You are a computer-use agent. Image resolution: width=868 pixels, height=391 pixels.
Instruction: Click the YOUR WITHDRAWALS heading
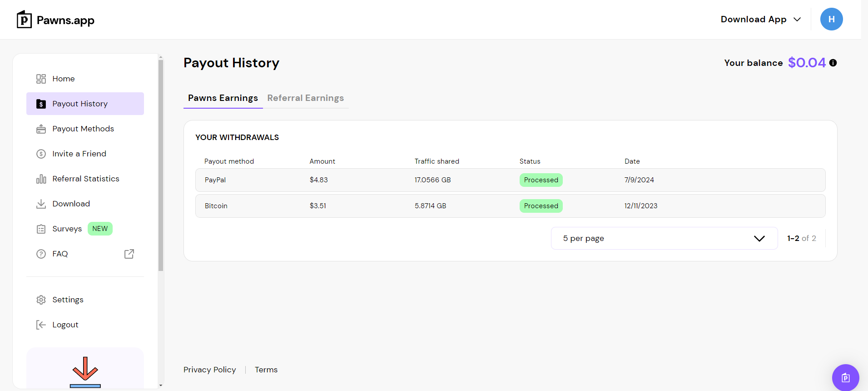[237, 137]
